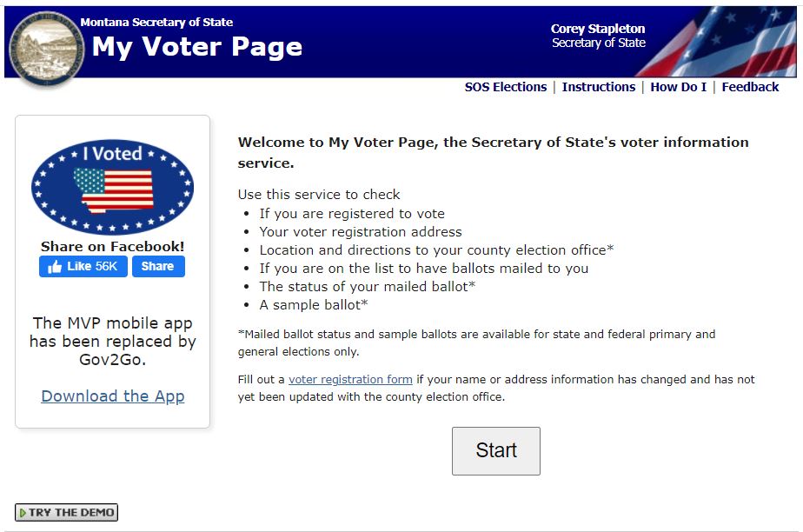803x532 pixels.
Task: Open the voter registration form link
Action: pos(350,379)
